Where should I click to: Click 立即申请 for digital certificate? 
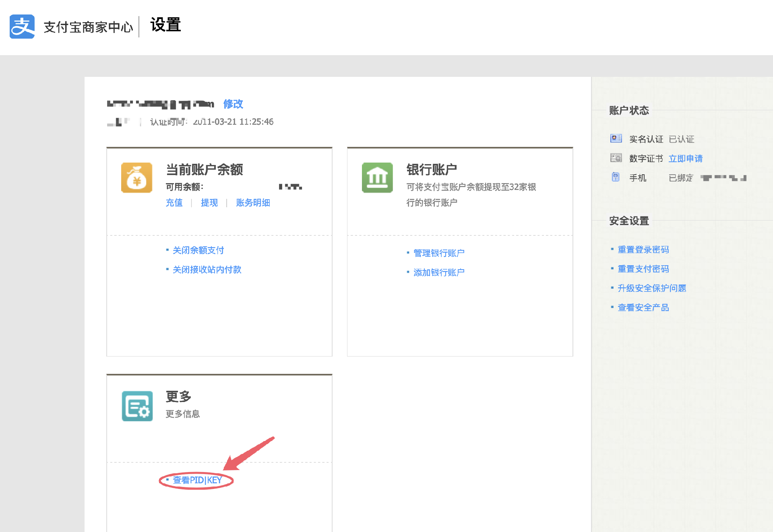pyautogui.click(x=686, y=159)
